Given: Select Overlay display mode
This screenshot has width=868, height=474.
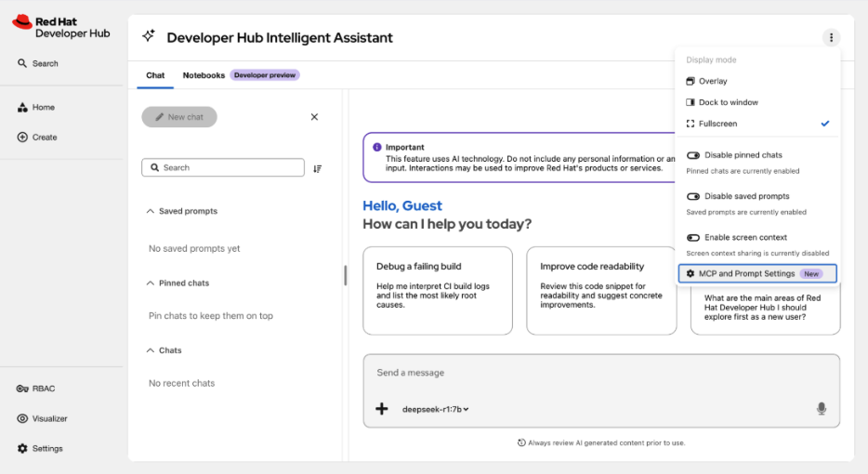Looking at the screenshot, I should (x=757, y=82).
